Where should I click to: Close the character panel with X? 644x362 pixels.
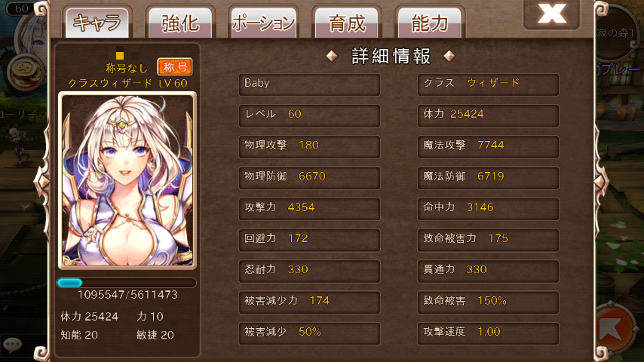click(551, 14)
